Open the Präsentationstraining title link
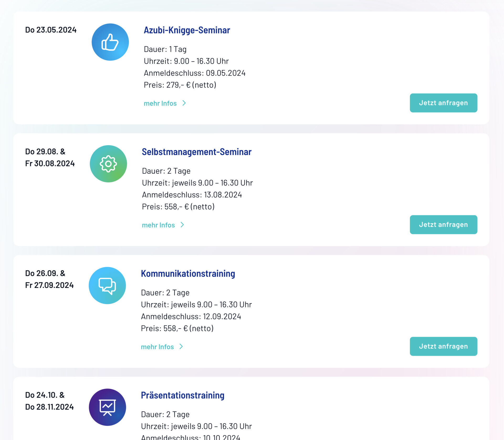 pos(182,395)
